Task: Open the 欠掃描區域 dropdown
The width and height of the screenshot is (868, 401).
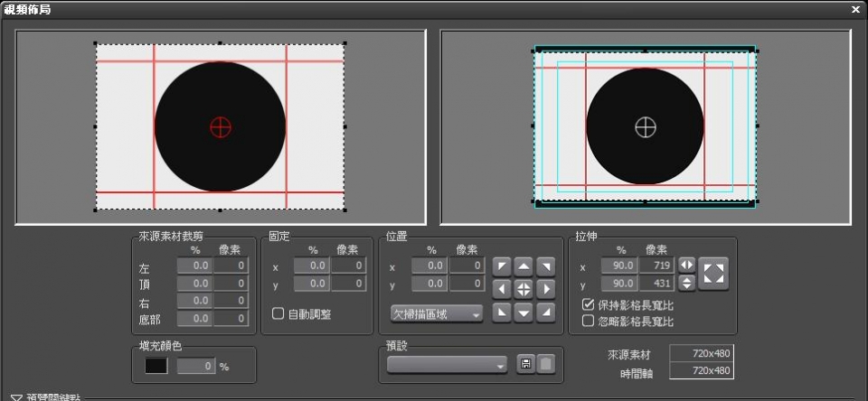Action: tap(437, 314)
